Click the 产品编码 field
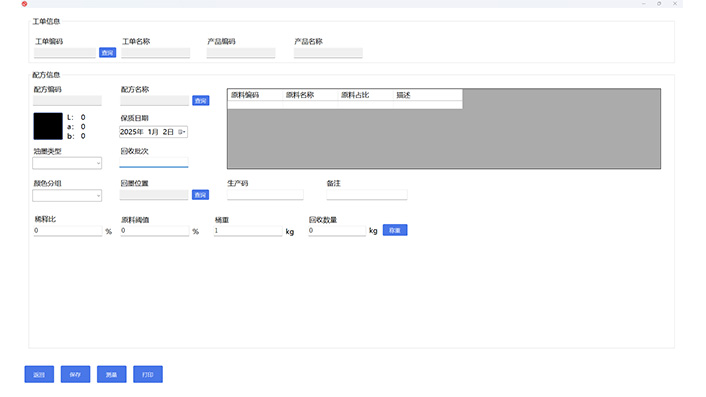This screenshot has width=706, height=397. pos(241,53)
